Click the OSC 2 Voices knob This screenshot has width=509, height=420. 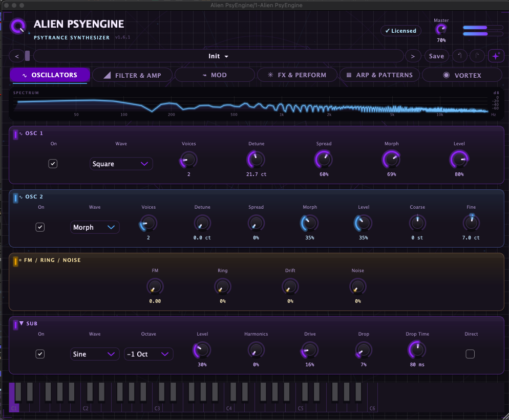pos(149,223)
